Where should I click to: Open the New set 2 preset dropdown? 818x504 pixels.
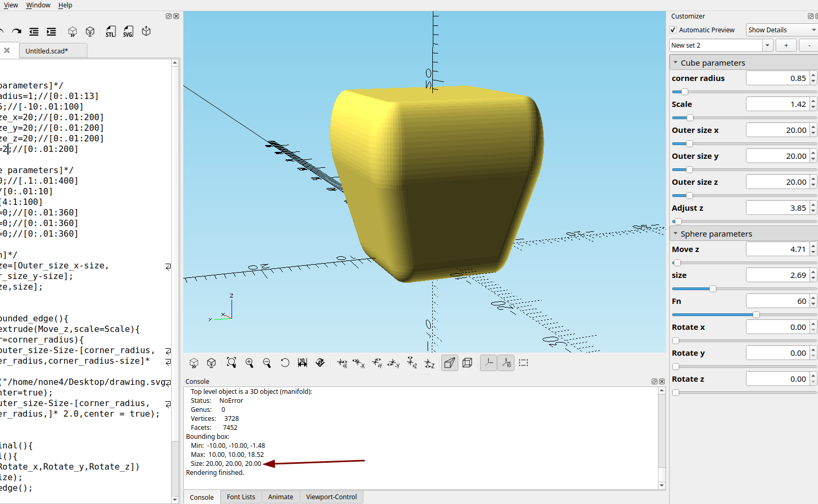click(767, 46)
